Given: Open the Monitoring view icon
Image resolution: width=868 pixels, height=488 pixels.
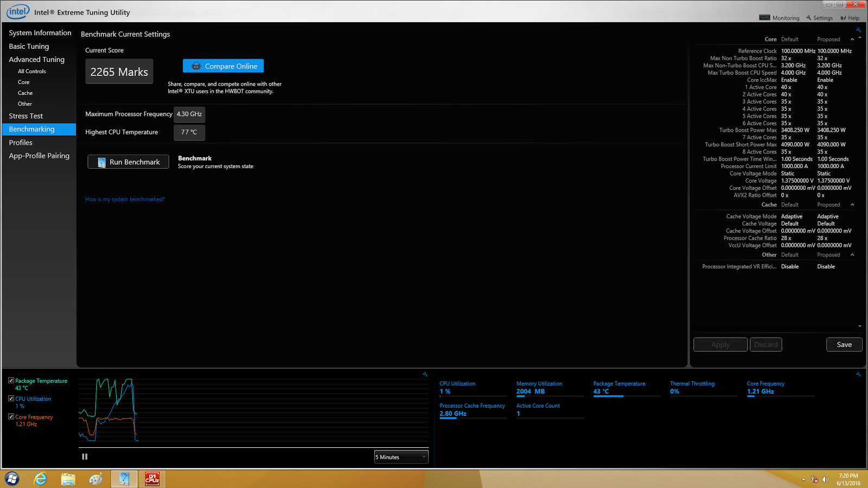Looking at the screenshot, I should coord(764,18).
